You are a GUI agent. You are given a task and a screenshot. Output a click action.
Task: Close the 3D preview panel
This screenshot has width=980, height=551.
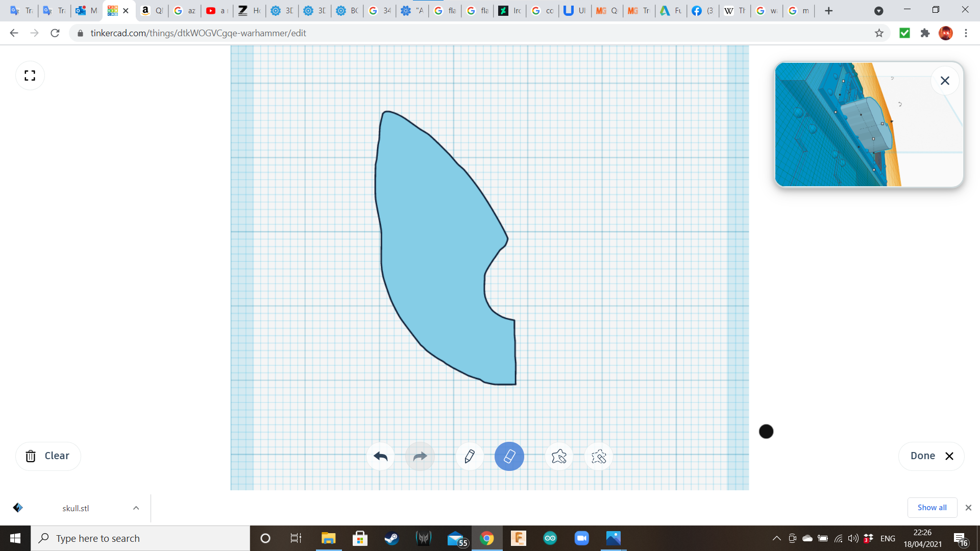pyautogui.click(x=945, y=81)
